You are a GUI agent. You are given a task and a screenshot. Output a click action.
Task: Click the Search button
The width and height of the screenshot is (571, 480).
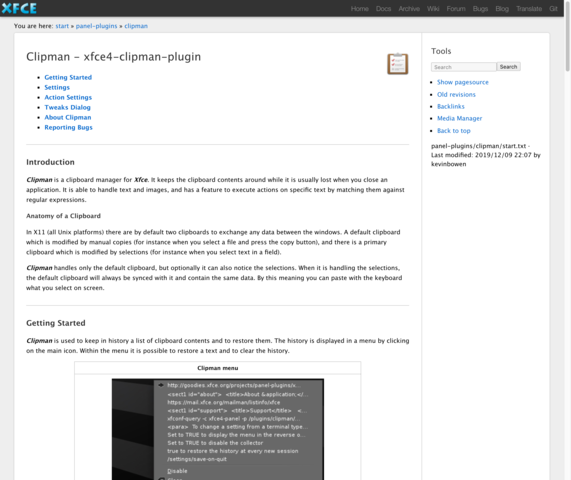[x=508, y=67]
